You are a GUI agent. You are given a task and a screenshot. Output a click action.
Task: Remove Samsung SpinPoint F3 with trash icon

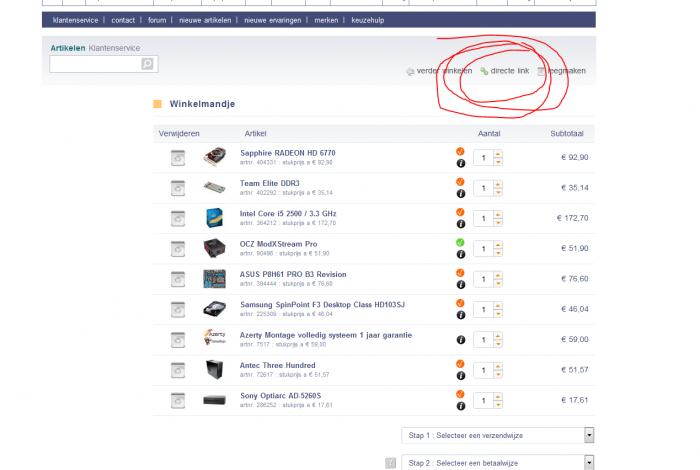tap(178, 309)
